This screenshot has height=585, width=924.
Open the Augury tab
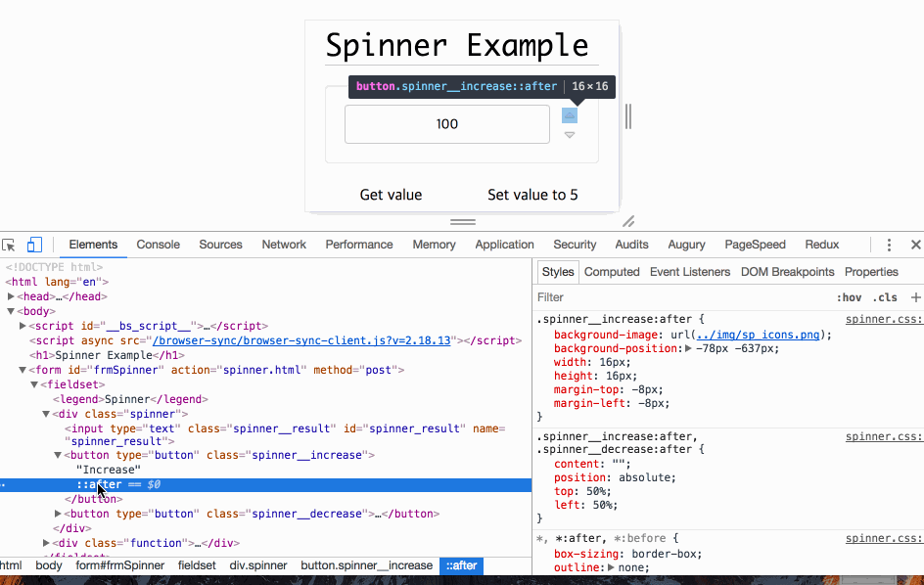tap(686, 245)
